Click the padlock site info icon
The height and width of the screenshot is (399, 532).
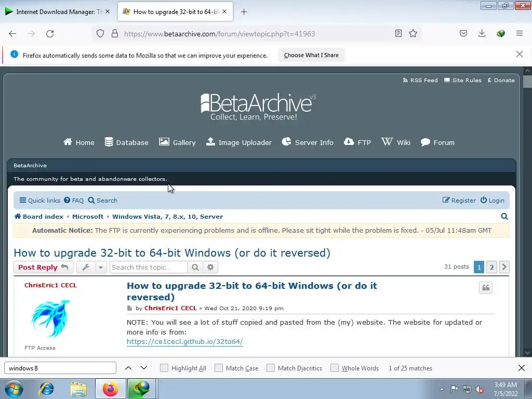115,34
